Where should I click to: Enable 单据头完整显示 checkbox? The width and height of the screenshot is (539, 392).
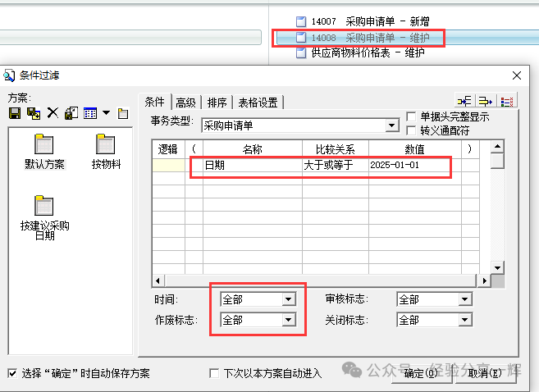coord(413,117)
